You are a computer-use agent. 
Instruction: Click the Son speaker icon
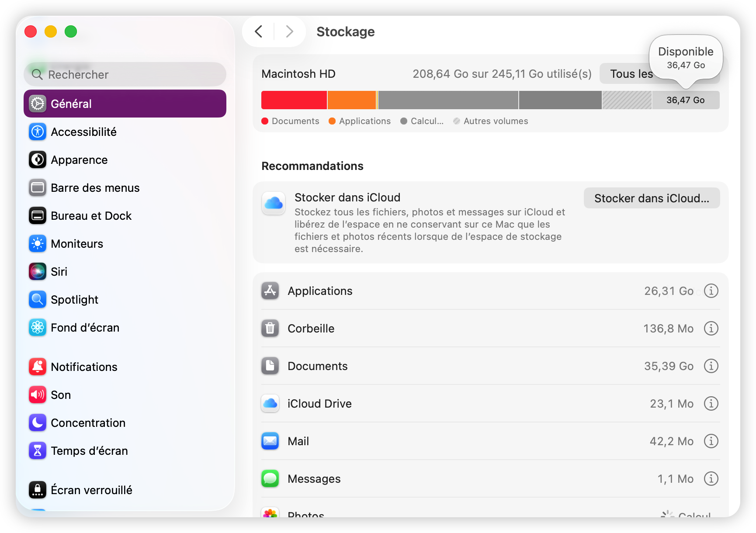38,395
